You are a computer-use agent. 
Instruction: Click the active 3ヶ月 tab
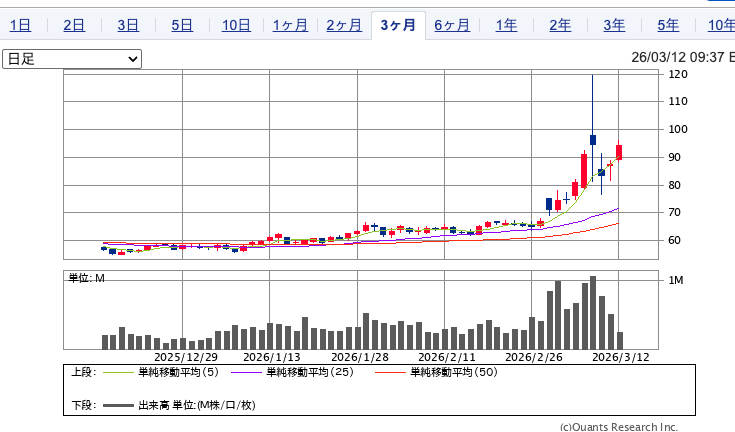coord(398,25)
